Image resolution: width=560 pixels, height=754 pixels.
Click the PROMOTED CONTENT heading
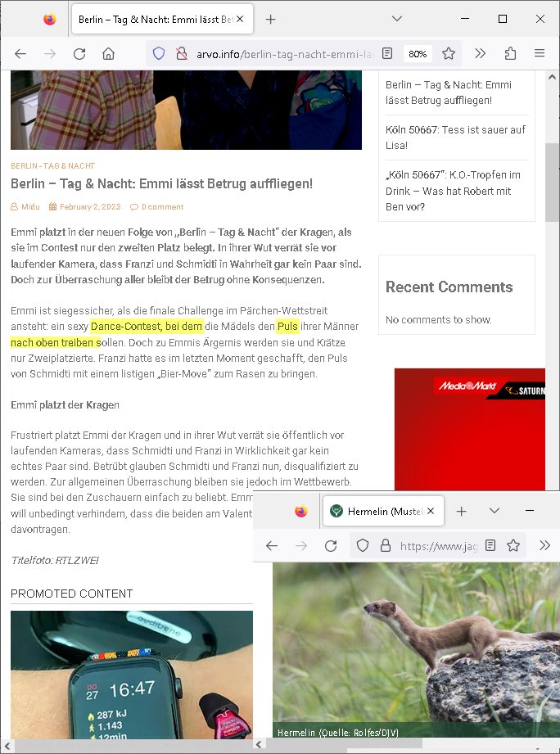coord(71,594)
